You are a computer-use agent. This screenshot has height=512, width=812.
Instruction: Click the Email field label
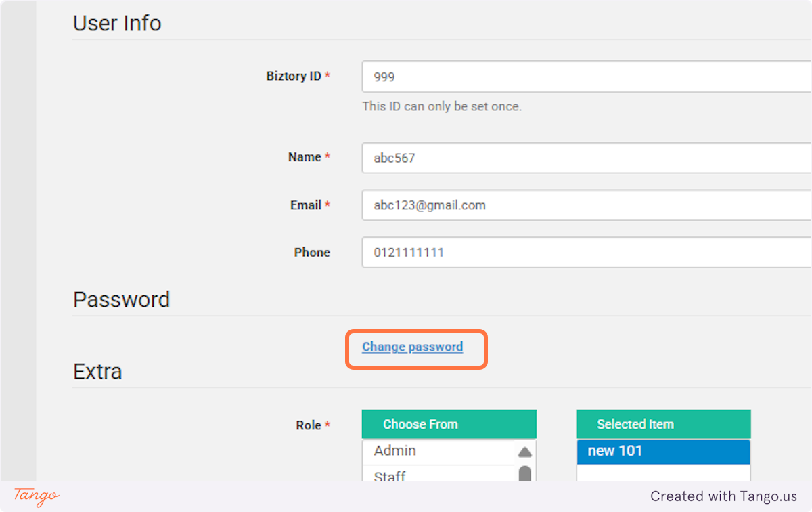[310, 205]
